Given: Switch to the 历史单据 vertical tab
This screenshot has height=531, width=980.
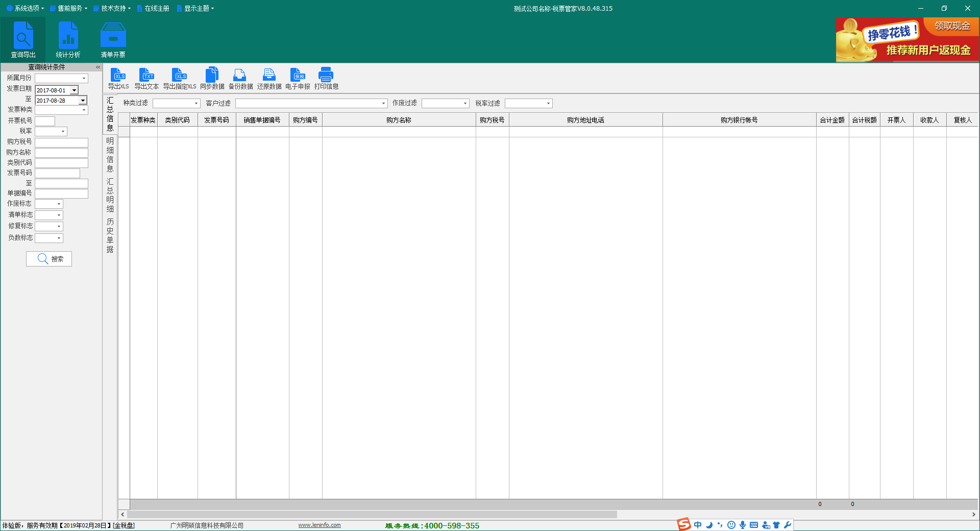Looking at the screenshot, I should 110,235.
